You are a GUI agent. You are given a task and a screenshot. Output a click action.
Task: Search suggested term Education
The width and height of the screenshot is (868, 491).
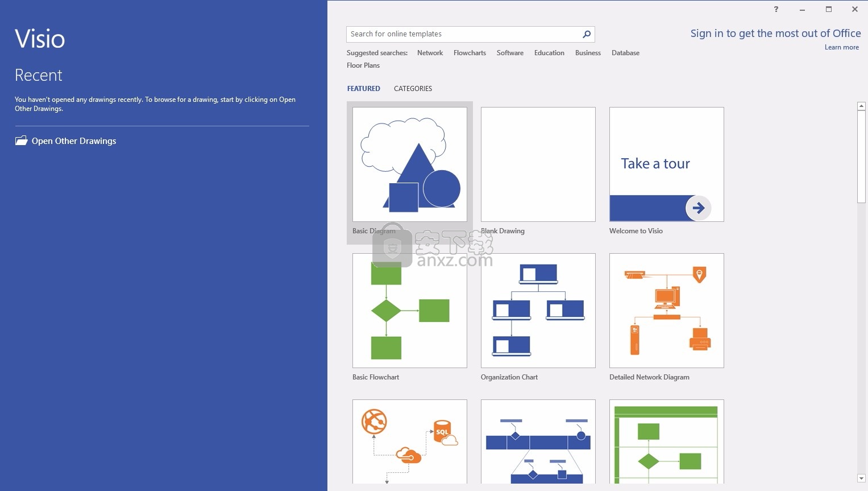tap(549, 53)
